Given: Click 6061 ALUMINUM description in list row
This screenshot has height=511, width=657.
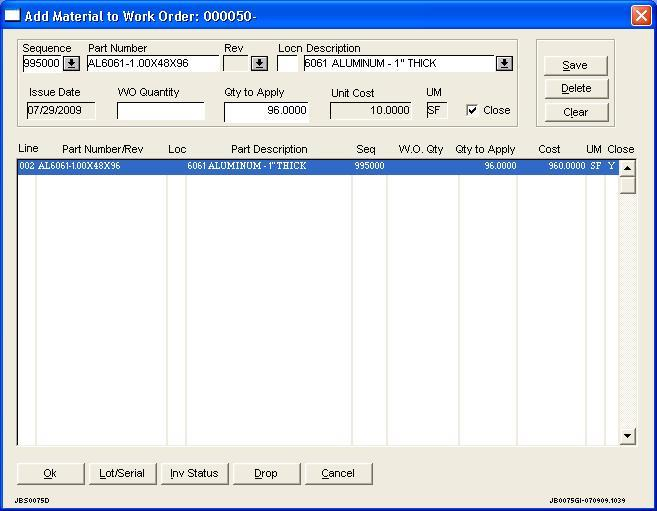Looking at the screenshot, I should (247, 166).
